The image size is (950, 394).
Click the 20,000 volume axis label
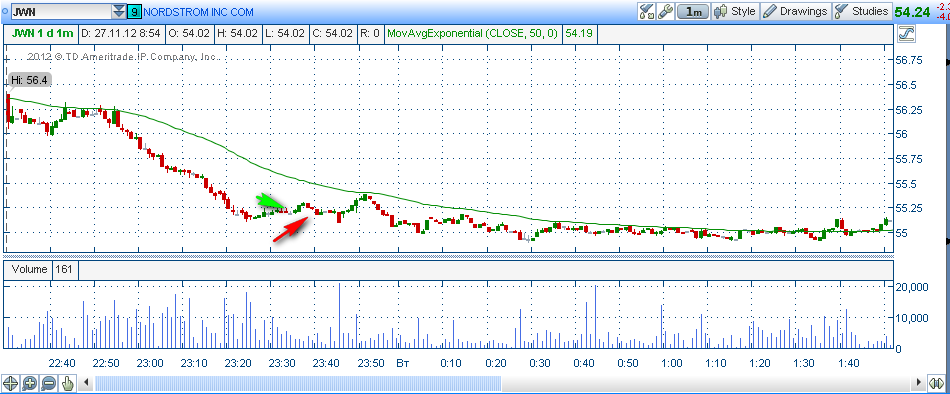click(x=912, y=286)
